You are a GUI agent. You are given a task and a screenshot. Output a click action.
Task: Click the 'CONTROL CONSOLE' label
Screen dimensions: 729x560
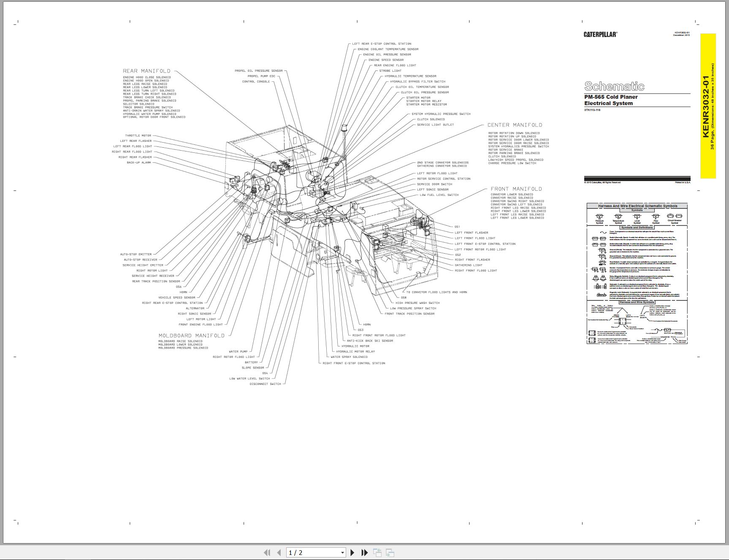(x=256, y=81)
